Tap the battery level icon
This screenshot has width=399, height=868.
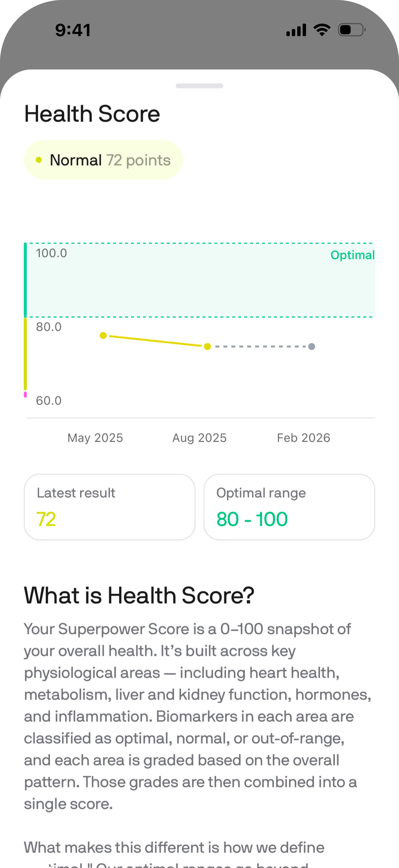(352, 30)
